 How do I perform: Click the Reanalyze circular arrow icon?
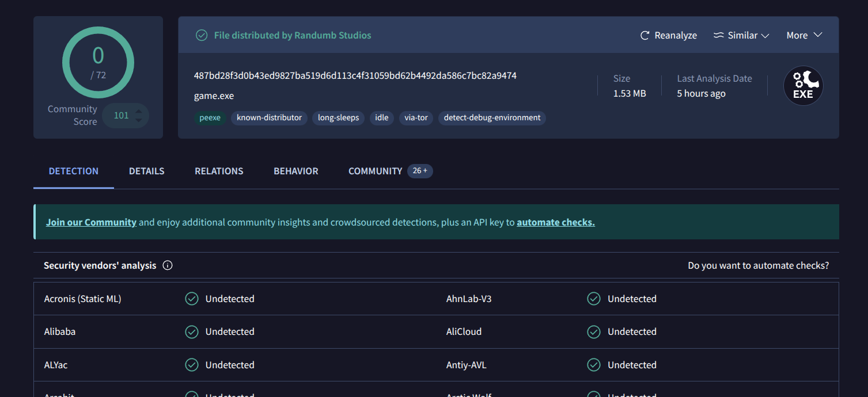tap(645, 36)
